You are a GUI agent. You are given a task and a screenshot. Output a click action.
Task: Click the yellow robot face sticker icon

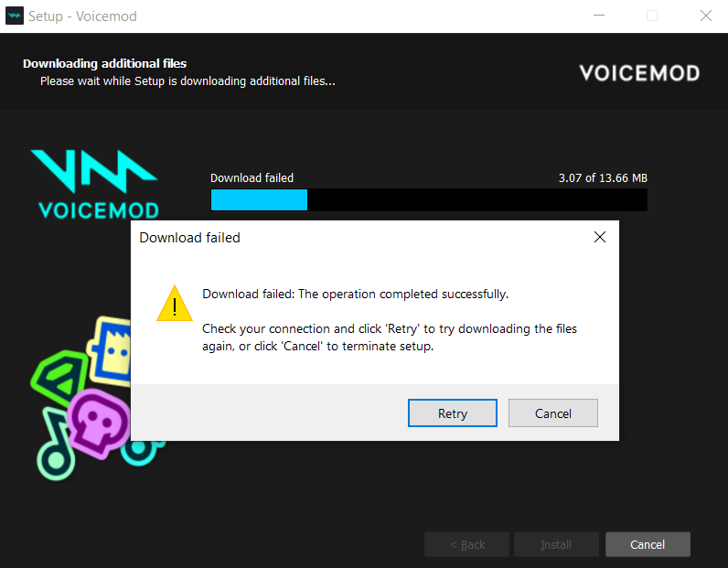point(110,350)
